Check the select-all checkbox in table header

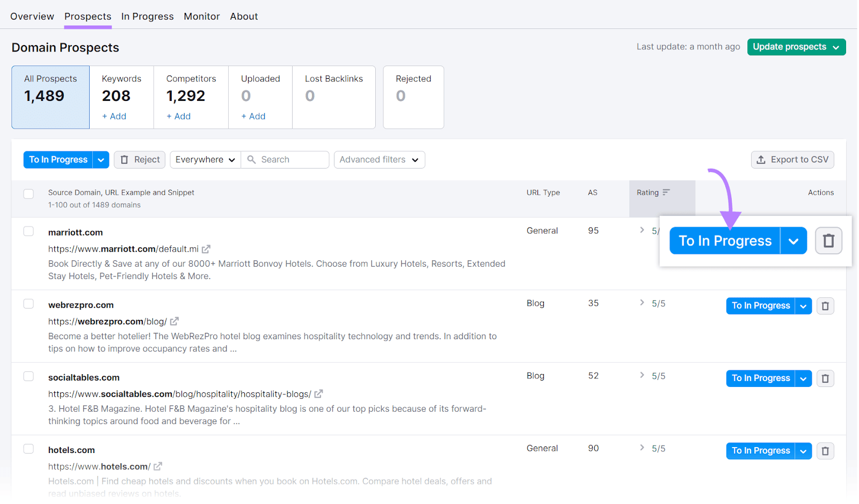[28, 194]
